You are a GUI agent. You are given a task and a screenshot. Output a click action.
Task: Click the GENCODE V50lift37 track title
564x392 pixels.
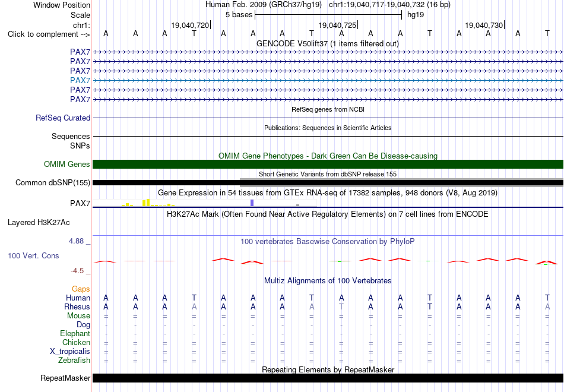[x=328, y=43]
